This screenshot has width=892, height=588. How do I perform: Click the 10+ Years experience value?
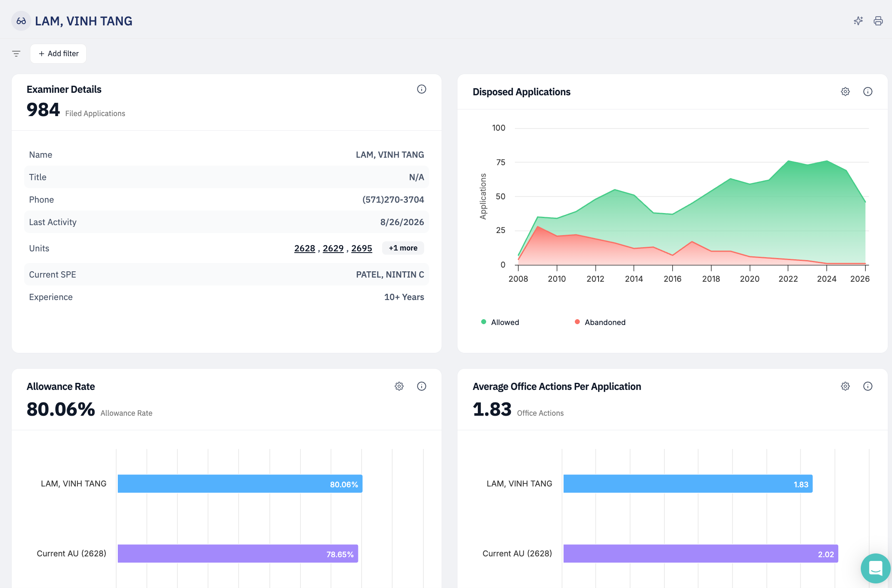[404, 297]
